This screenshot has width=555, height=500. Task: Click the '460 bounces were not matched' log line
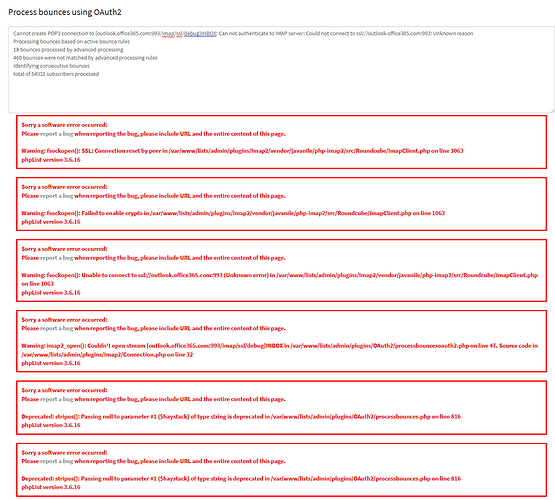(x=85, y=58)
